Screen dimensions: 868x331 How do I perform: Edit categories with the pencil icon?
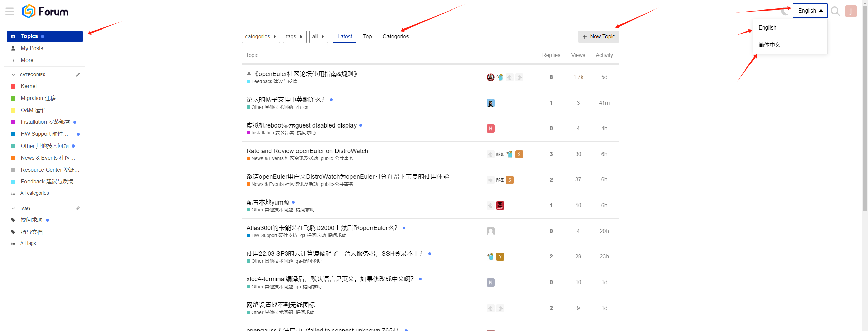point(78,75)
